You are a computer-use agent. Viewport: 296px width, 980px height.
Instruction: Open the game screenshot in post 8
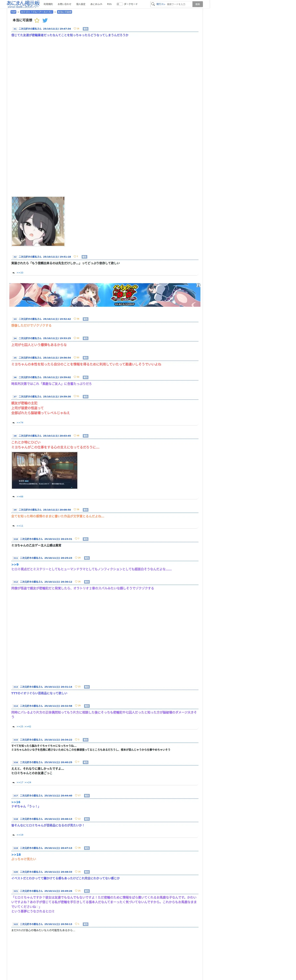44,470
